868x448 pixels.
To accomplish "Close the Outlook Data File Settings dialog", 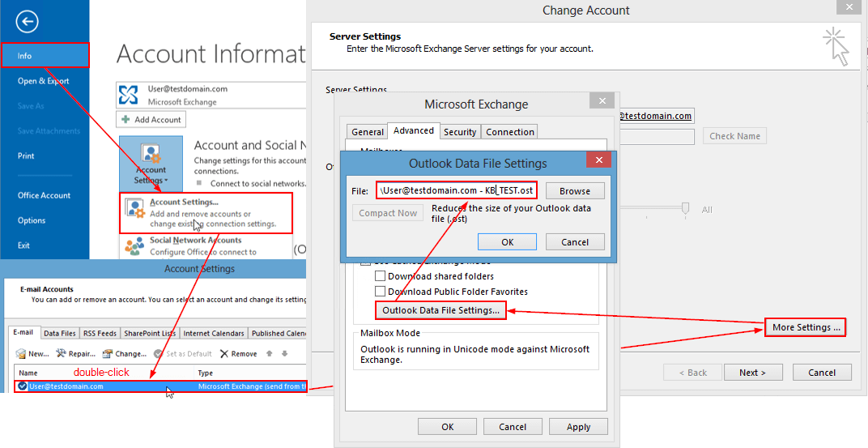I will 599,160.
